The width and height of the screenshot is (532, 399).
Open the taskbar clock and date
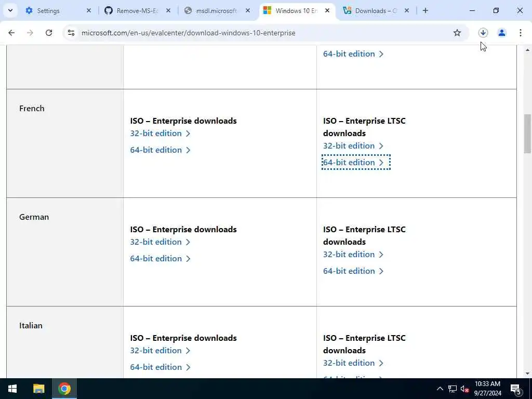point(487,389)
